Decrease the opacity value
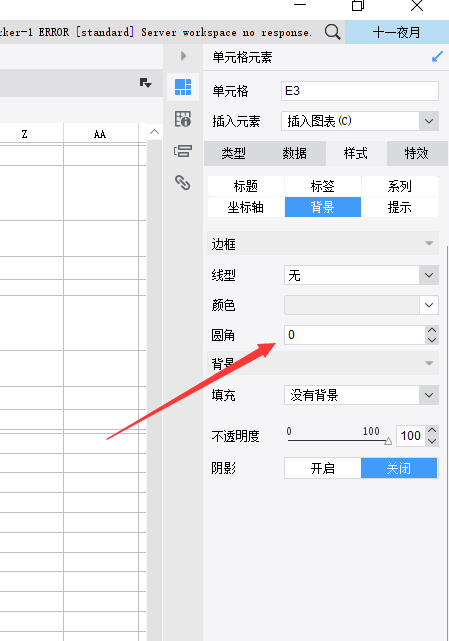 (432, 441)
